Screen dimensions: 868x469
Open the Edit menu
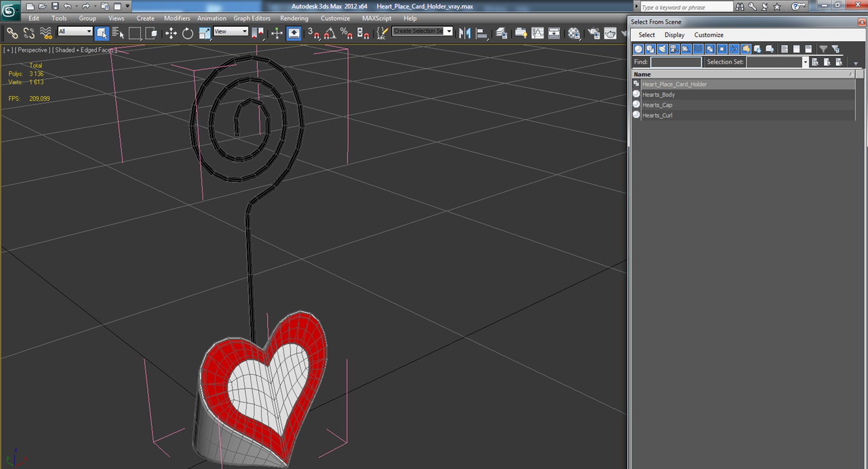(x=34, y=18)
